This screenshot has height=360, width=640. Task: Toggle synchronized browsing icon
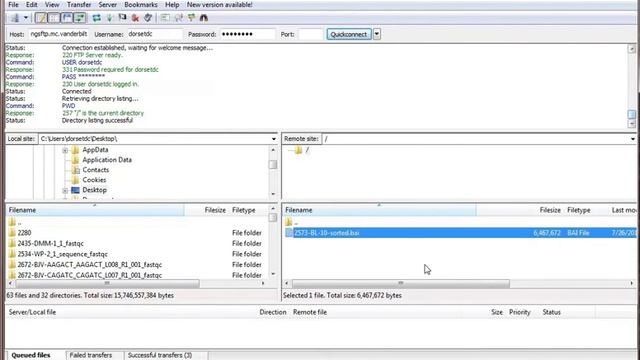pos(191,18)
